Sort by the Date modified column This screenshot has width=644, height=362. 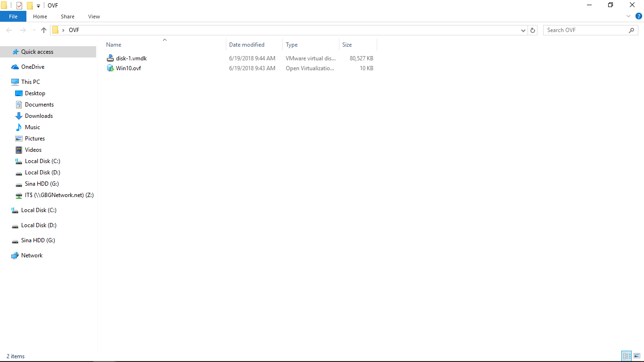[247, 45]
